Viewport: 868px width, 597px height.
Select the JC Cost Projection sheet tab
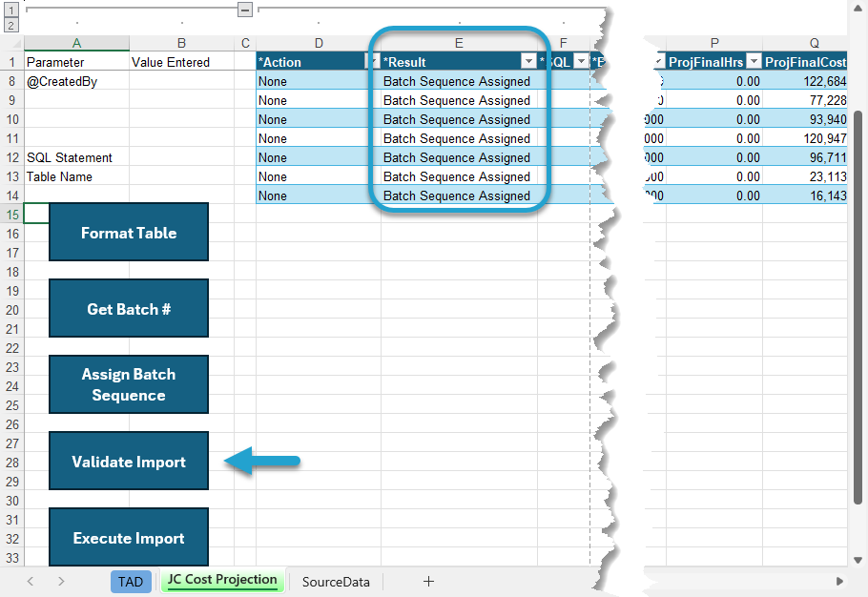tap(222, 581)
